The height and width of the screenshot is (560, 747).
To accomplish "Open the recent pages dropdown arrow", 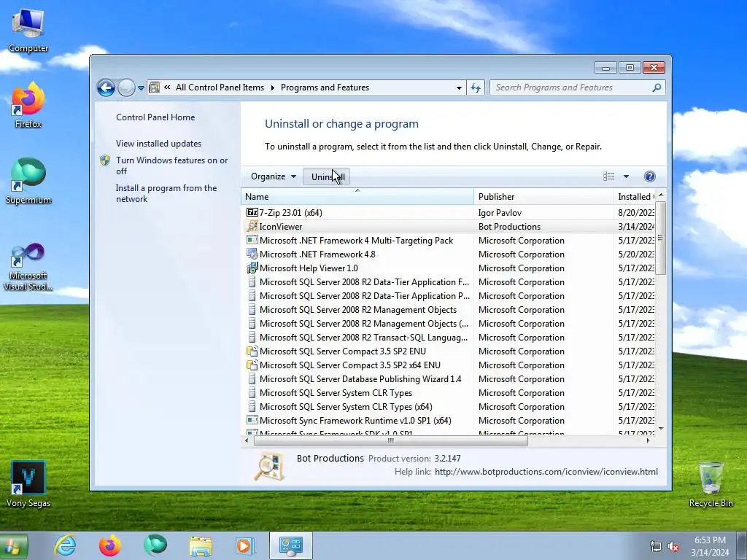I will coord(141,88).
